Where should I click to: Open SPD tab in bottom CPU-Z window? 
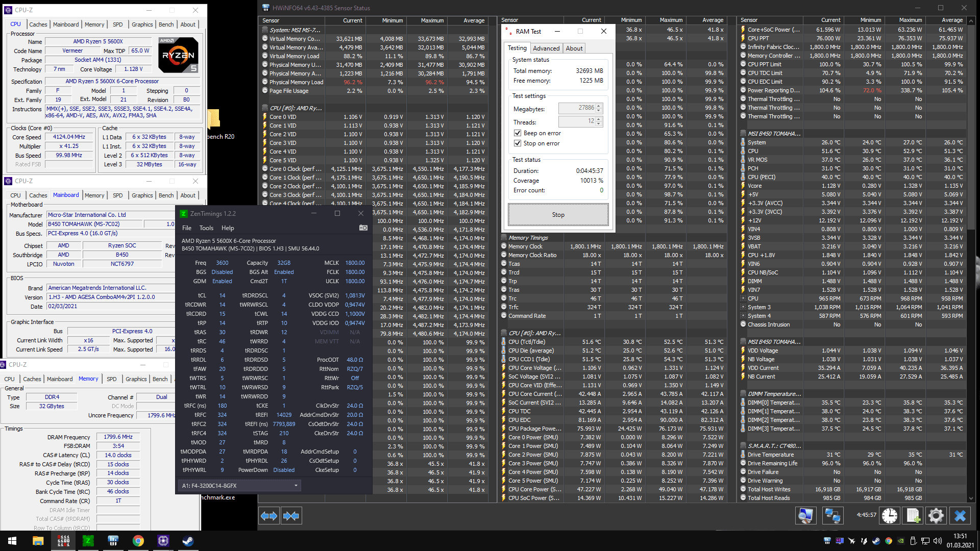(112, 379)
